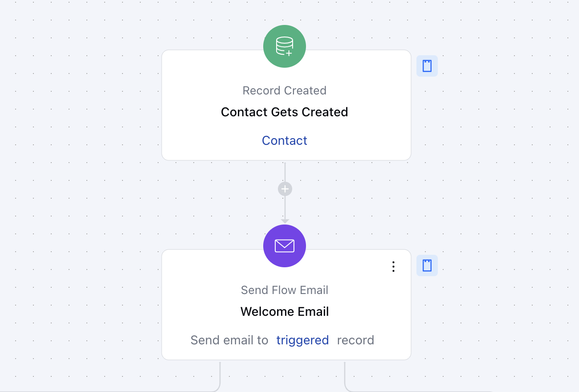Click the purple envelope email icon

coord(285,246)
